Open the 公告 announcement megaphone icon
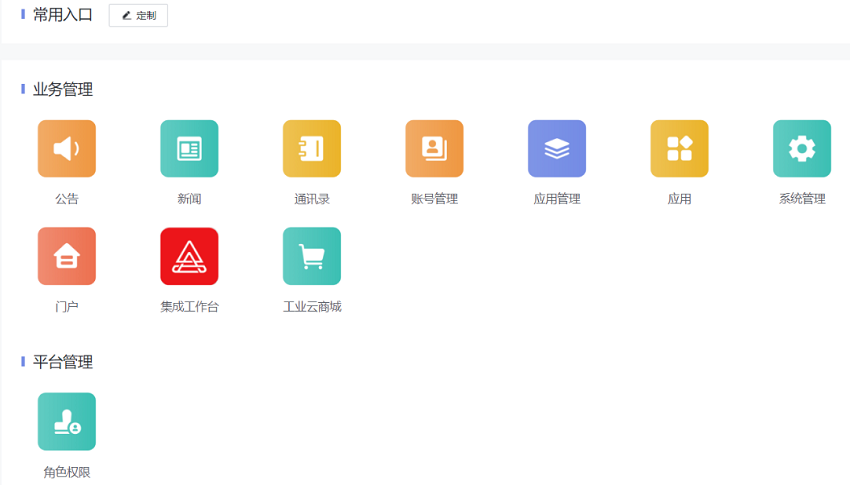This screenshot has height=485, width=850. tap(67, 148)
